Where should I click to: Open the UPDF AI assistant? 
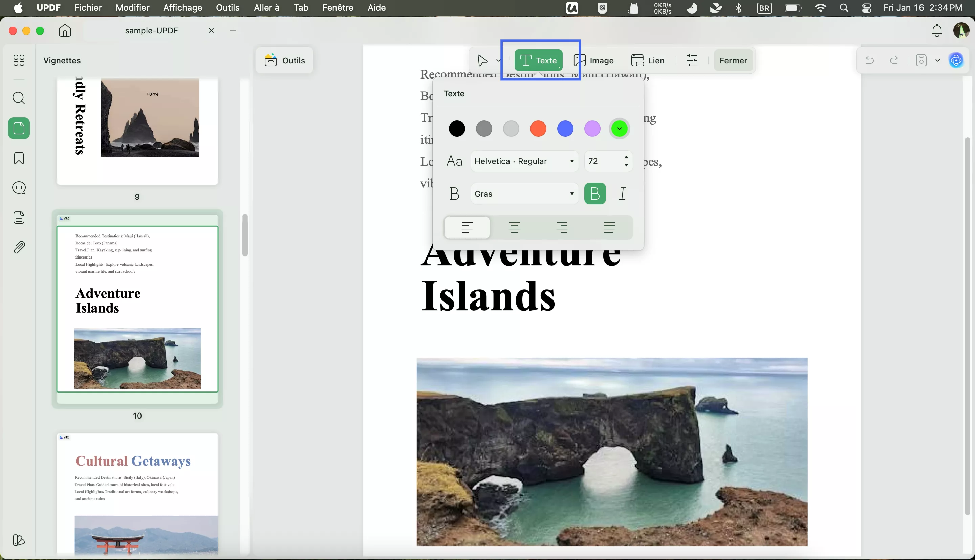956,60
